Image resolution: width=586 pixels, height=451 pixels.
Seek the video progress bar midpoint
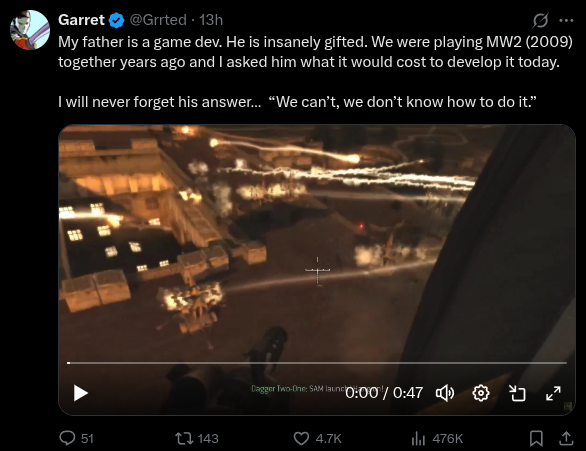[x=317, y=362]
